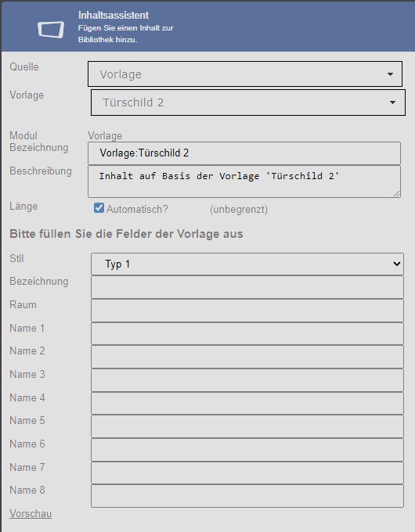Click the Raum input field
Viewport: 415px width, 532px height.
(247, 311)
